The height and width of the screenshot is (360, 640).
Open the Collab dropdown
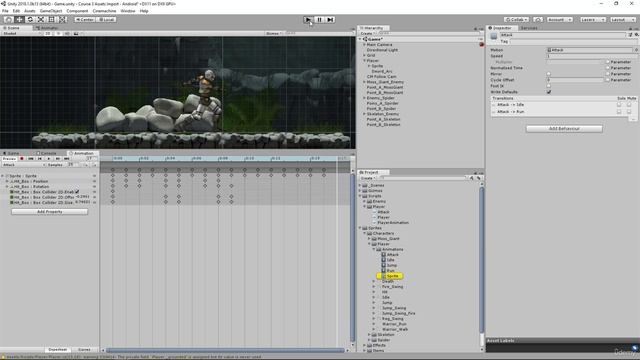[x=516, y=19]
